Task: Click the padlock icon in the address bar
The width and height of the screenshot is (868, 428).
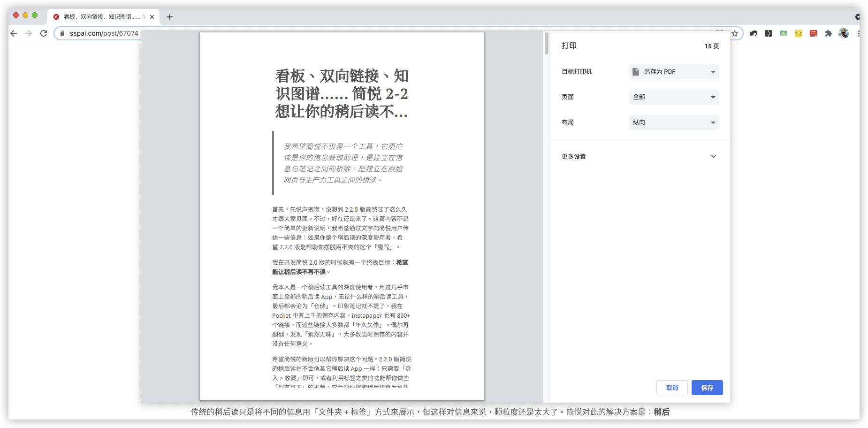Action: [62, 33]
